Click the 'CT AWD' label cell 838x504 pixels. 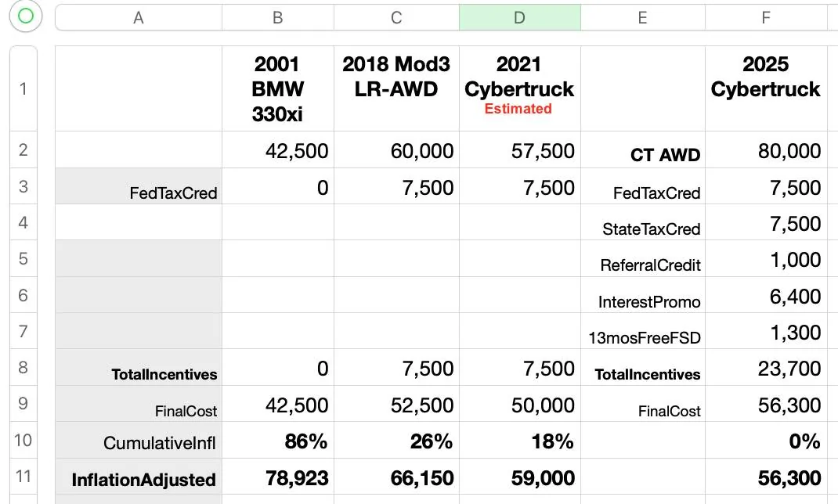click(x=643, y=149)
